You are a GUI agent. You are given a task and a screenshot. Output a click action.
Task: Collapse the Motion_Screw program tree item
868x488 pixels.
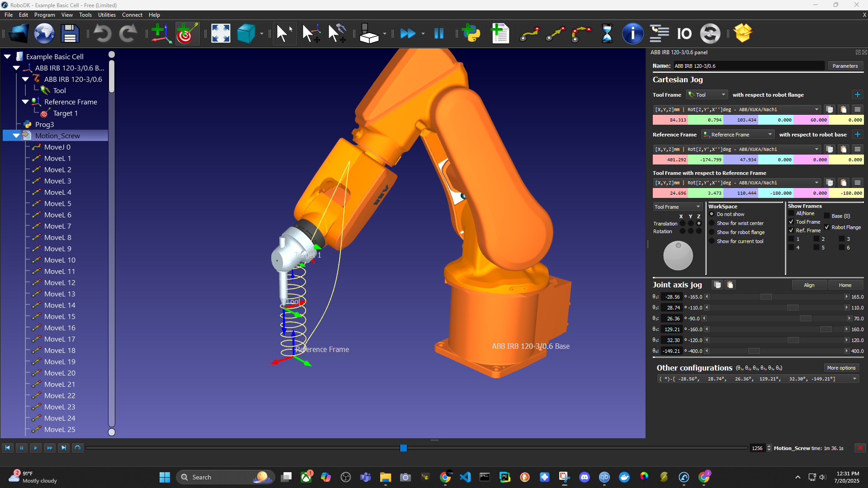click(x=16, y=135)
